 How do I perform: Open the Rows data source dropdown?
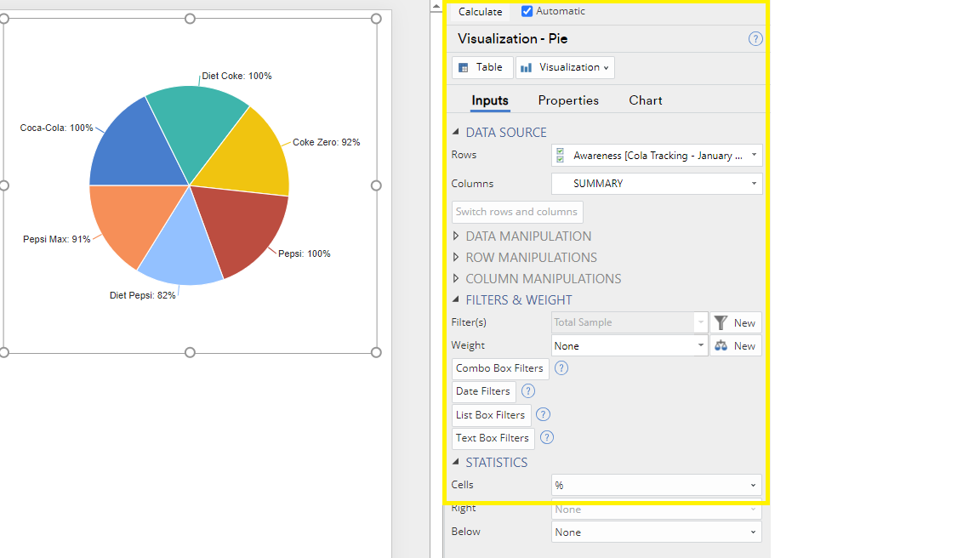(657, 156)
